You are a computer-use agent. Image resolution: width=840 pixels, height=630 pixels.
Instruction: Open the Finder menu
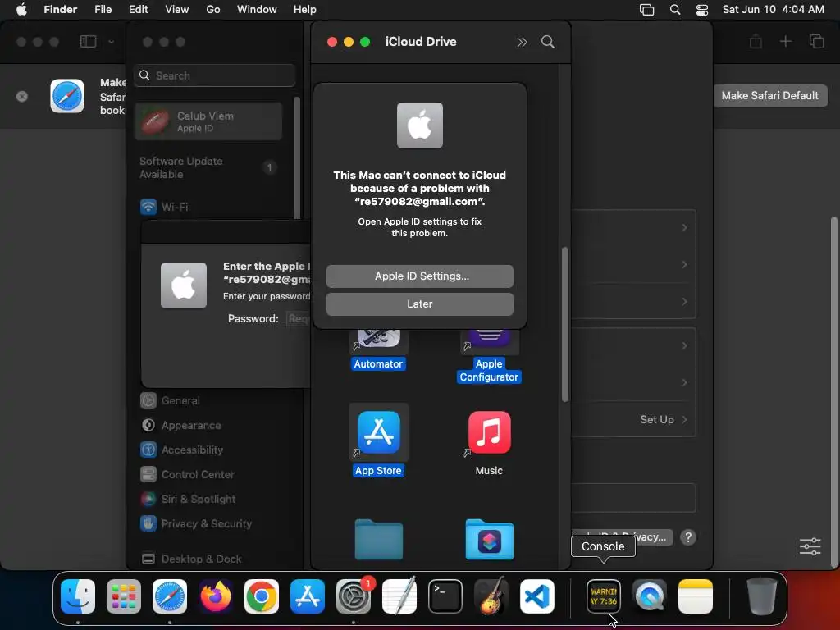(60, 10)
